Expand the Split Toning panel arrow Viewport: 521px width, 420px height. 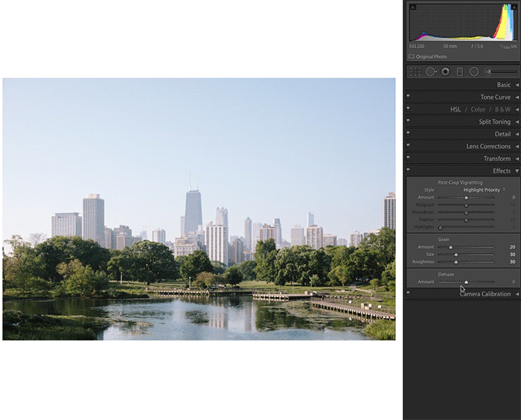point(517,121)
